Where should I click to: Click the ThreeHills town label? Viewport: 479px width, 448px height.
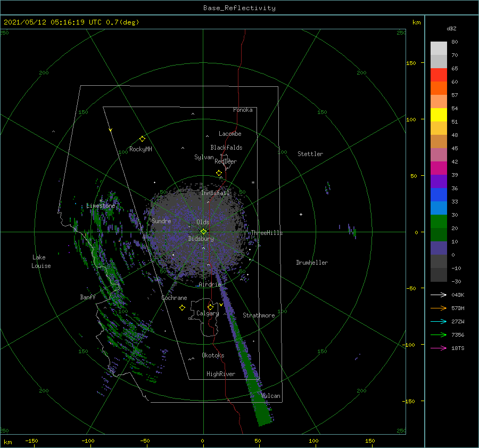pos(267,233)
